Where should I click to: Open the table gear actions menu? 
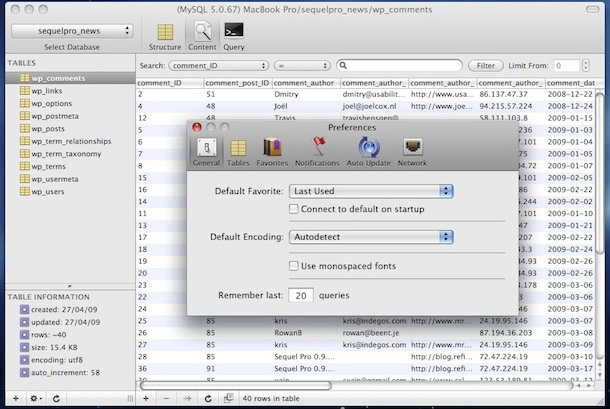click(x=36, y=398)
